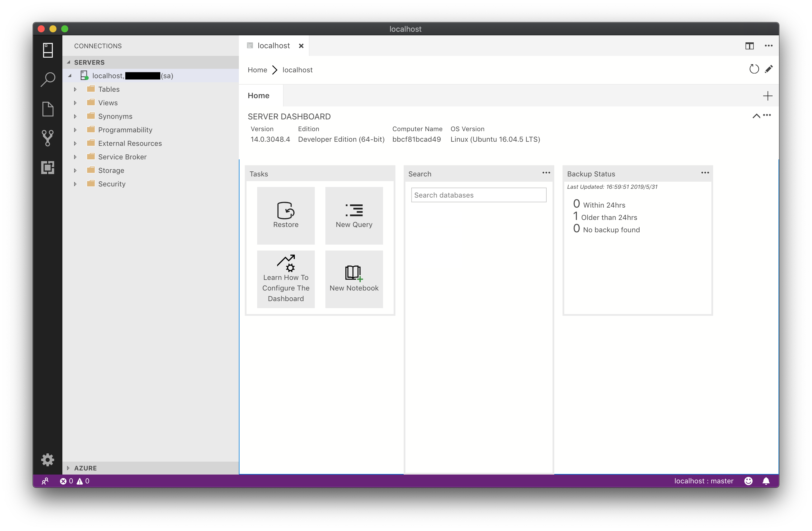Viewport: 812px width, 531px height.
Task: Collapse the Server Dashboard properties chevron
Action: point(756,116)
